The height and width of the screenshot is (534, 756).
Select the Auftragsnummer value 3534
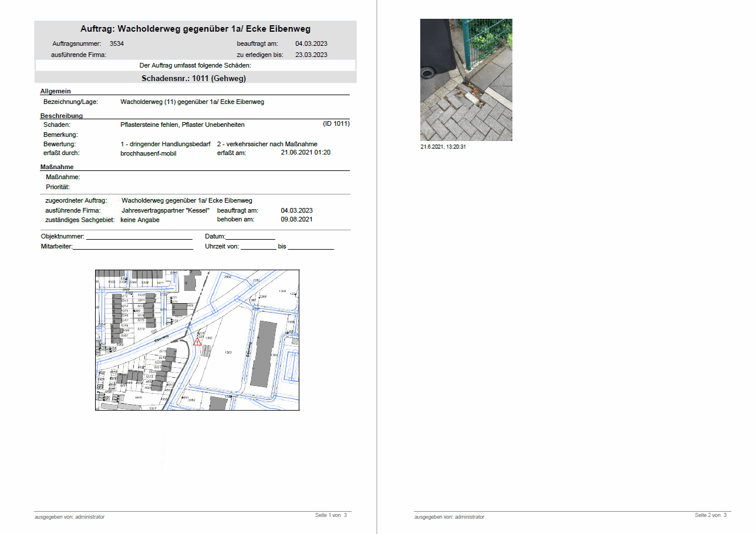tap(117, 43)
